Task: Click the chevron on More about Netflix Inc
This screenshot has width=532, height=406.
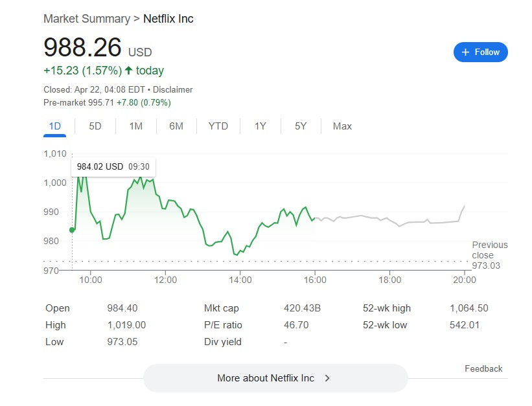Action: 328,378
